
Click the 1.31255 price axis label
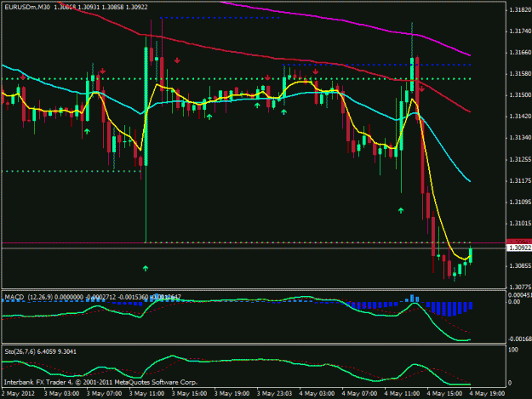click(x=520, y=159)
